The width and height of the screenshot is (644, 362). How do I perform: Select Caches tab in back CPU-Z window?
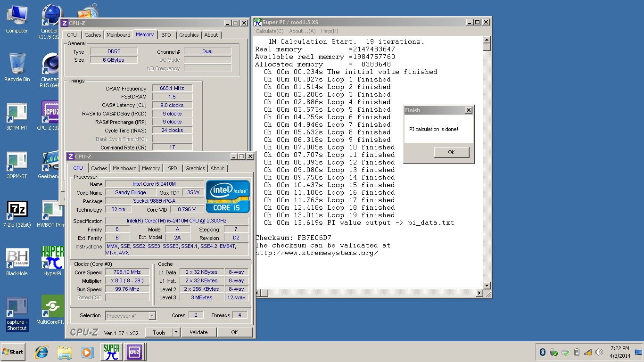click(x=93, y=35)
